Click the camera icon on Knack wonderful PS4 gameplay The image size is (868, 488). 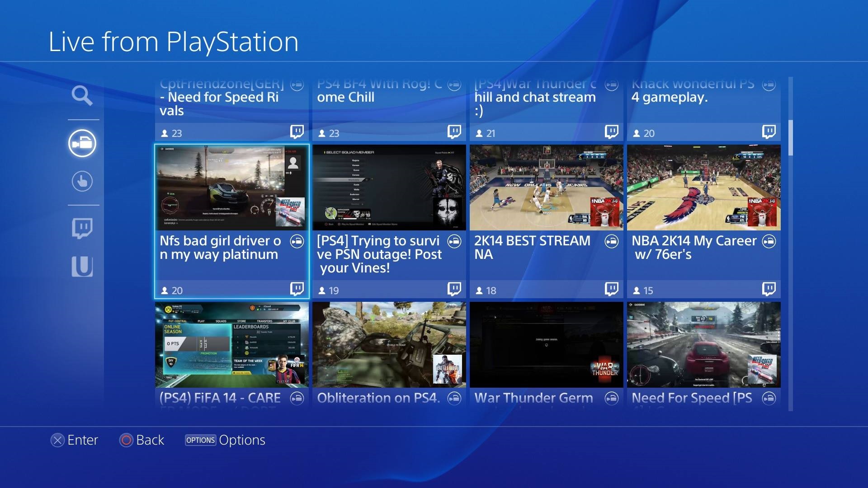[x=768, y=84]
